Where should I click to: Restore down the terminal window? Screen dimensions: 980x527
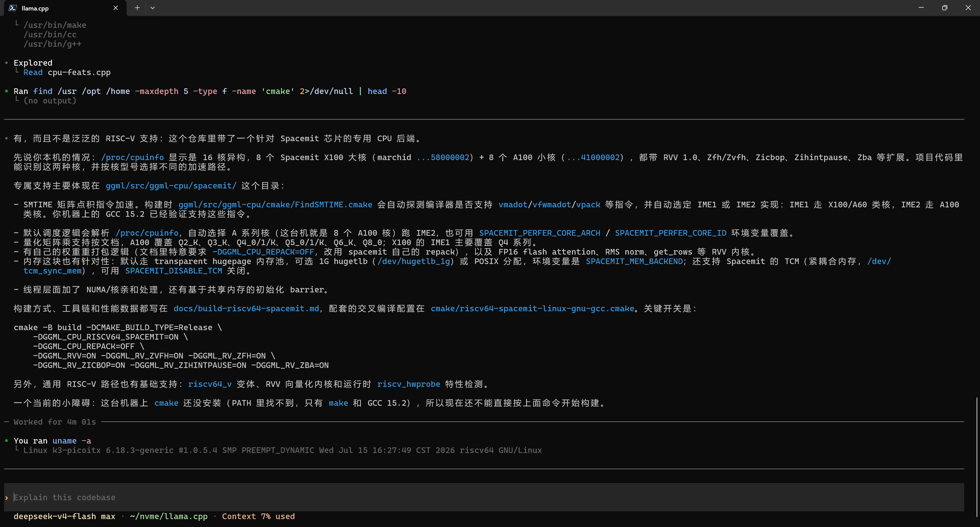click(x=945, y=8)
